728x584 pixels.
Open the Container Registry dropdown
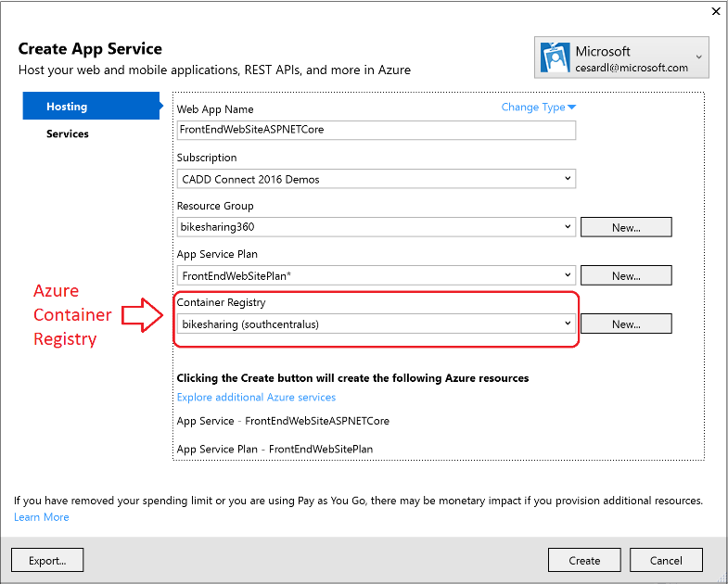tap(567, 324)
